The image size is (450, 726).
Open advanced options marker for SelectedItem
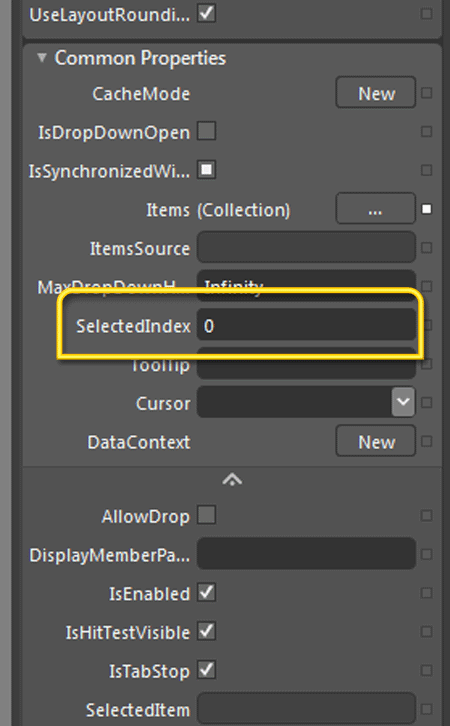[426, 709]
